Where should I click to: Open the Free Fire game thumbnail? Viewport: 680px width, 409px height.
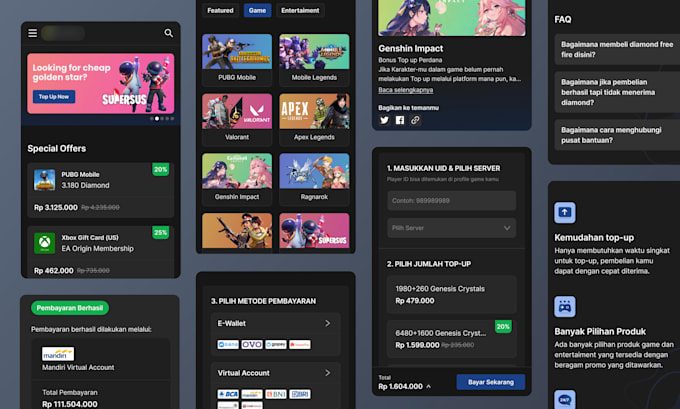[237, 231]
